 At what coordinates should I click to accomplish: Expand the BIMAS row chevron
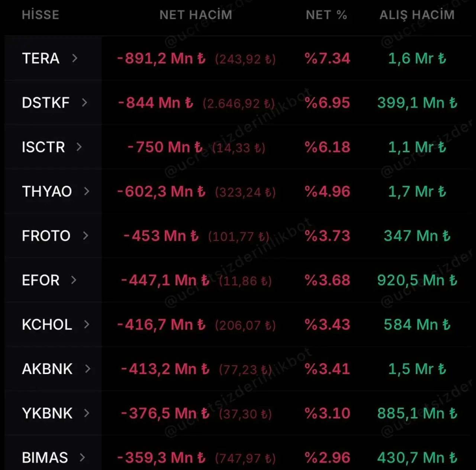click(x=82, y=457)
